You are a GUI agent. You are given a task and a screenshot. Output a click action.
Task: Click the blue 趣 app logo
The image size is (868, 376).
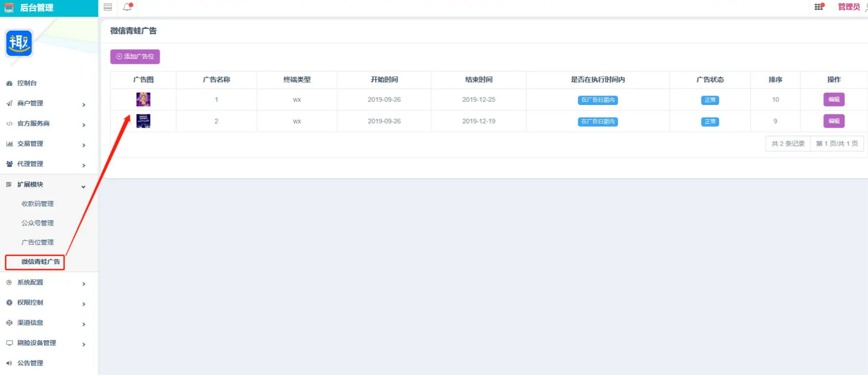pyautogui.click(x=19, y=43)
